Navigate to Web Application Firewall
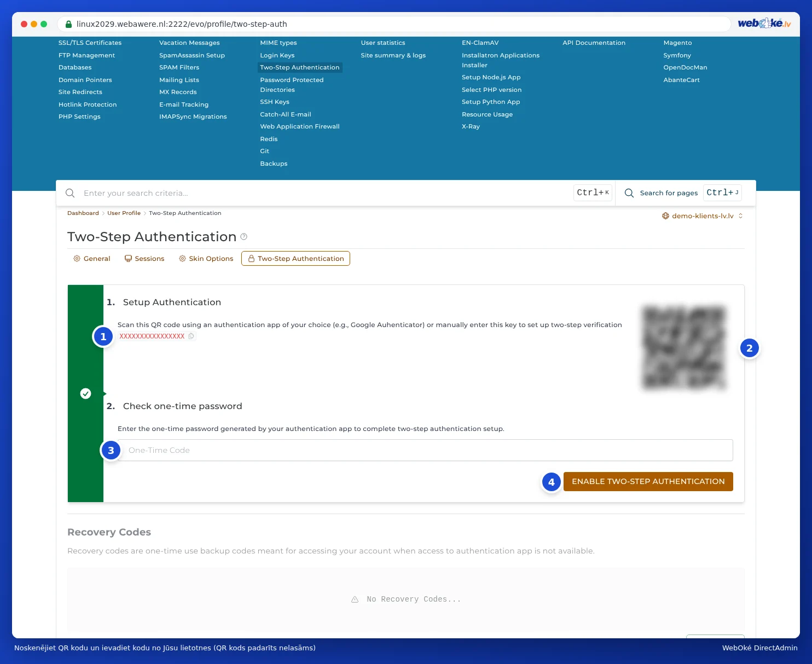The width and height of the screenshot is (812, 664). tap(300, 126)
